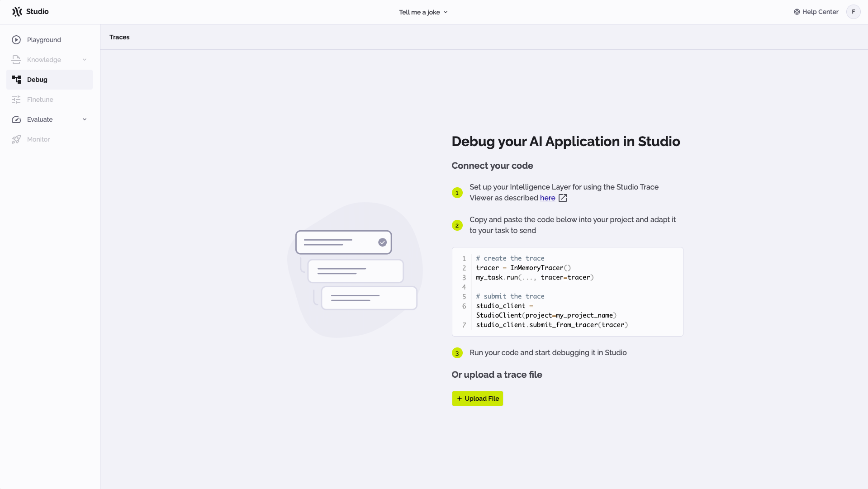This screenshot has height=489, width=868.
Task: Click the plus icon on Upload File
Action: [459, 399]
